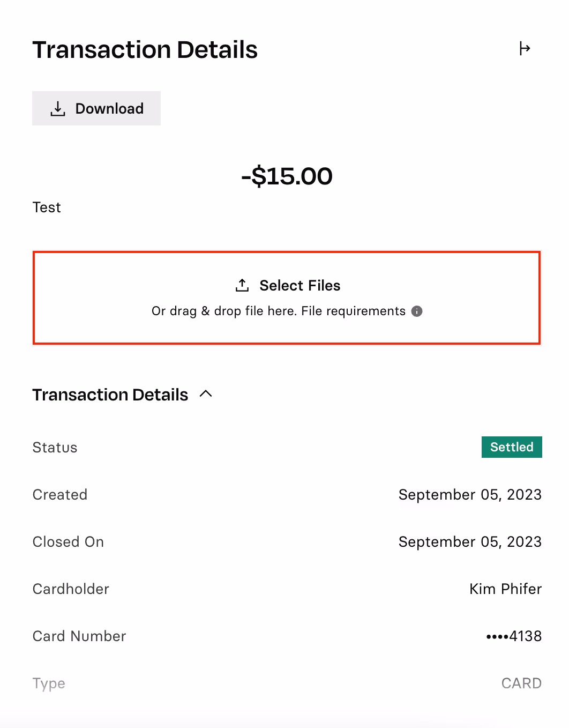This screenshot has height=728, width=569.
Task: Click the Test description text
Action: (x=47, y=207)
